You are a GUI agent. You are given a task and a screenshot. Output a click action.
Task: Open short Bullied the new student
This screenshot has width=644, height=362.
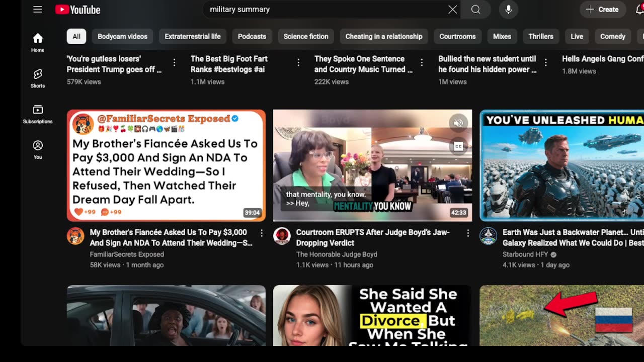coord(487,64)
